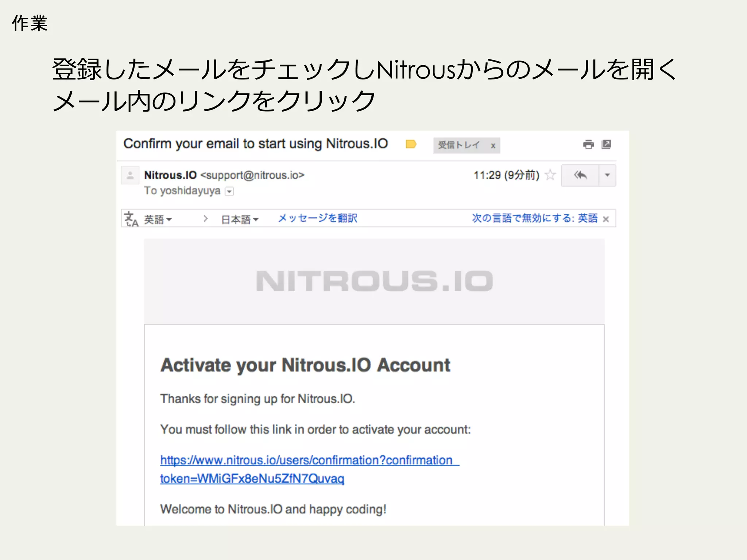Open email in new window icon
Screen dimensions: 747x560
606,144
